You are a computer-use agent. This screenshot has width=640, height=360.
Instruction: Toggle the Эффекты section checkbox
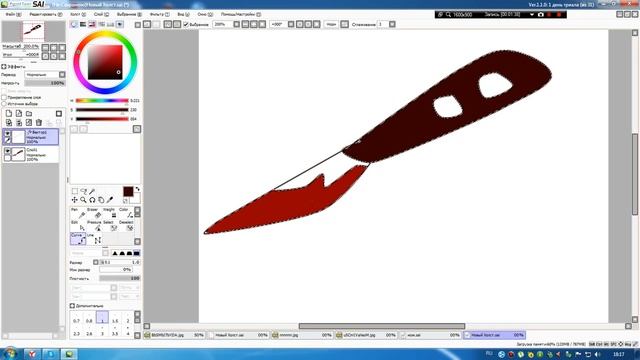4,66
